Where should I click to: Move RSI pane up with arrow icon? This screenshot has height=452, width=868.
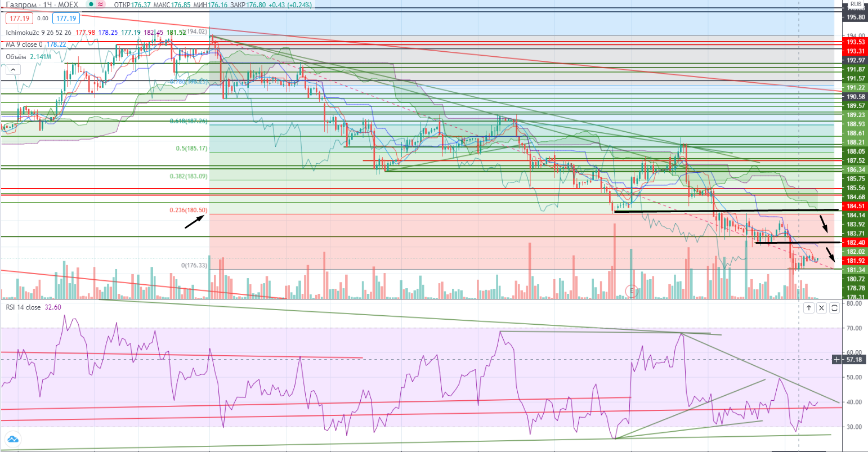click(x=808, y=307)
